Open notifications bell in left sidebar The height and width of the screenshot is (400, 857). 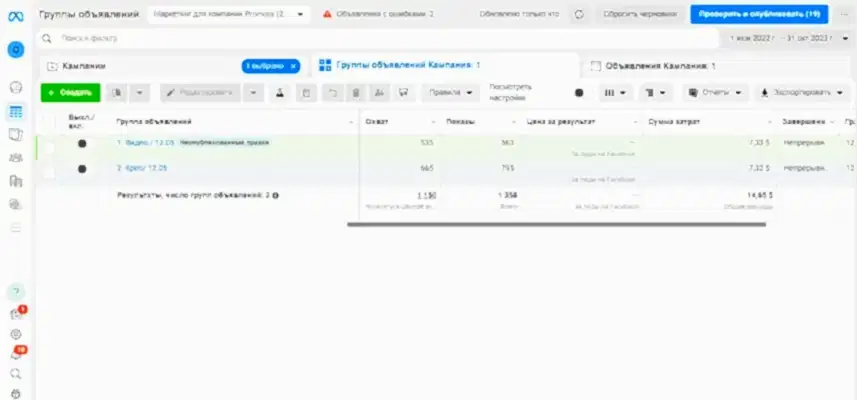tap(15, 354)
